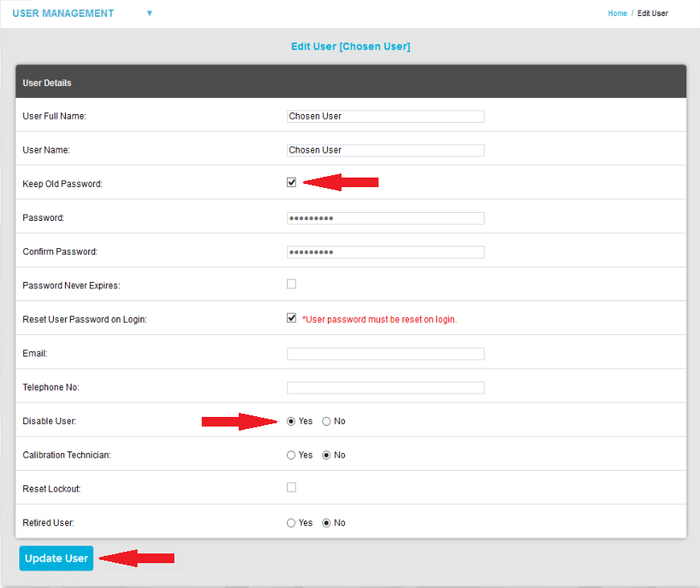Click the Update User button

pos(56,558)
